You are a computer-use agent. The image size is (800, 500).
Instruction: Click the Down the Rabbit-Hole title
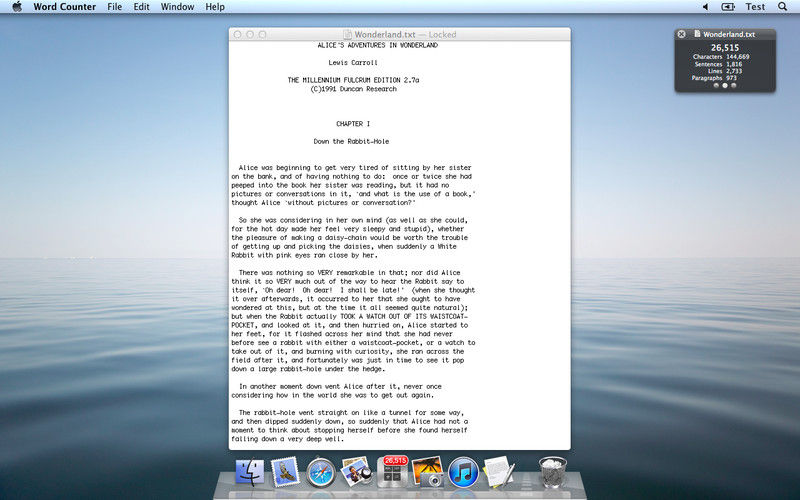click(x=351, y=141)
